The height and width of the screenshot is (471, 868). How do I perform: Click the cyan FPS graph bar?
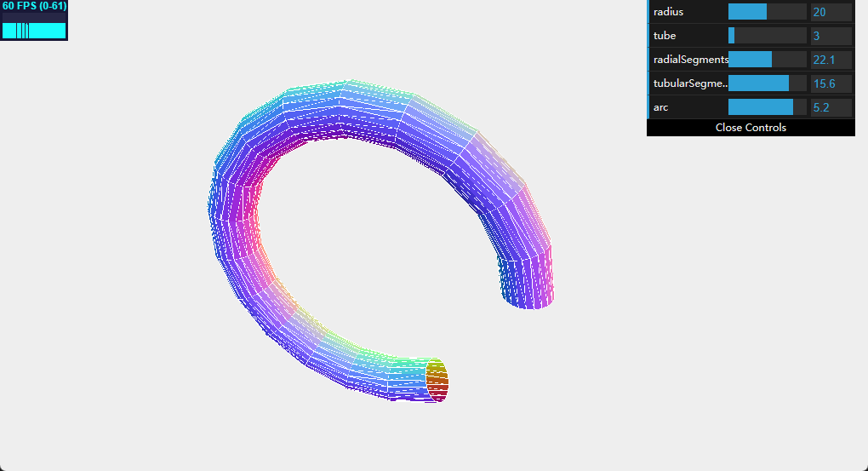click(34, 31)
